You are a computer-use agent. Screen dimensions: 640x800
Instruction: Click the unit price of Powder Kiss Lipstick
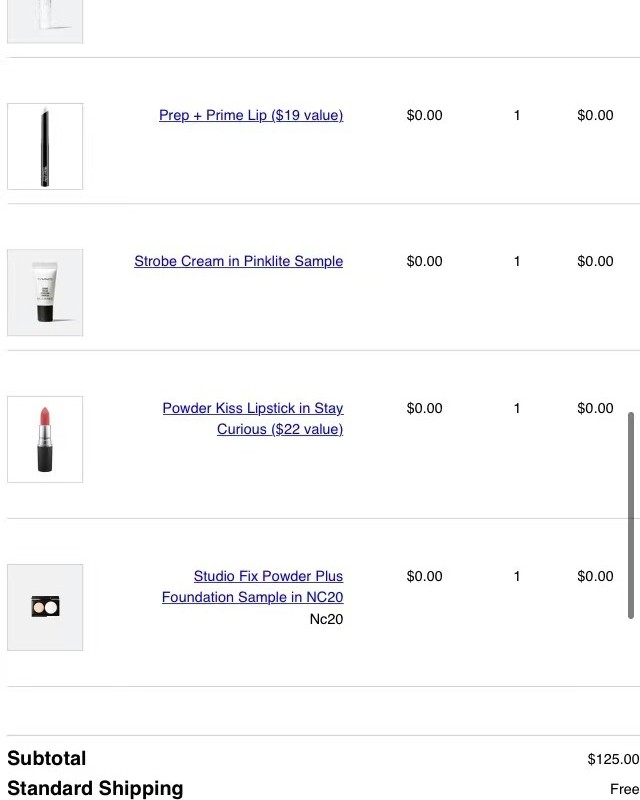[424, 408]
